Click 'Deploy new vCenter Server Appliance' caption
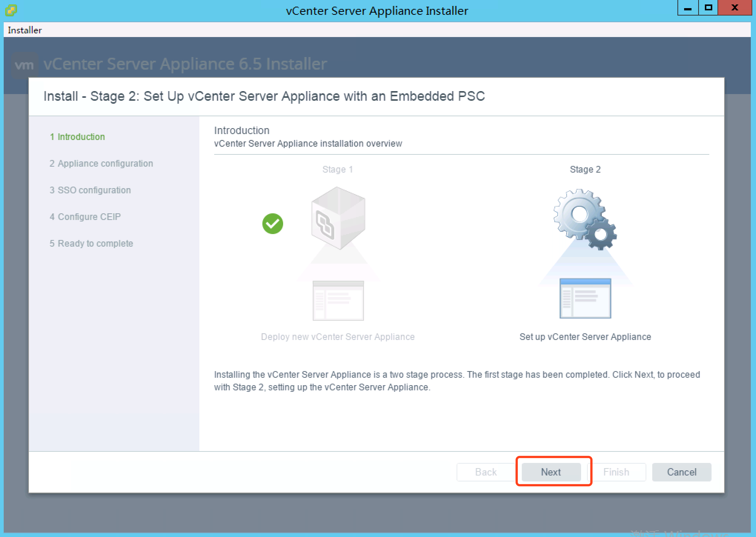756x537 pixels. click(338, 337)
